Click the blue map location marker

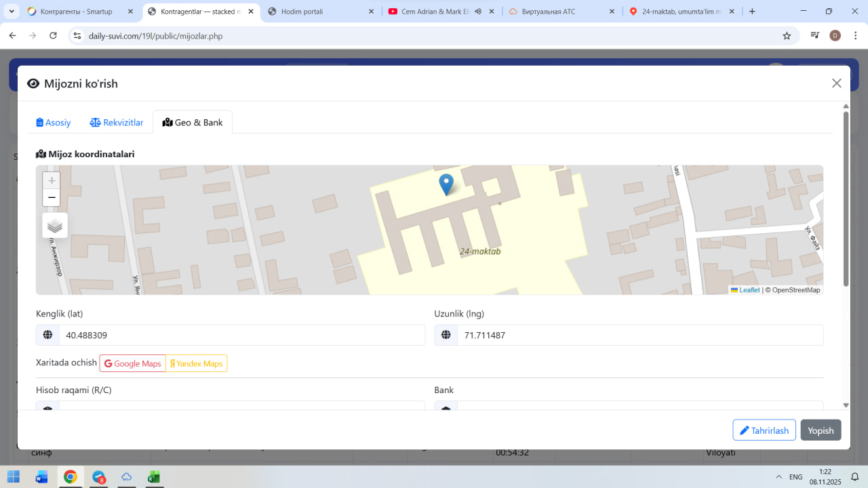[x=446, y=184]
